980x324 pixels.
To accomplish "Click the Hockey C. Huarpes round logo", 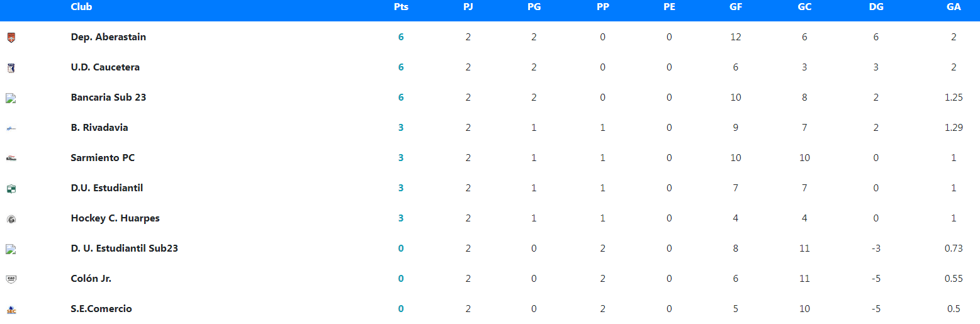I will [11, 219].
